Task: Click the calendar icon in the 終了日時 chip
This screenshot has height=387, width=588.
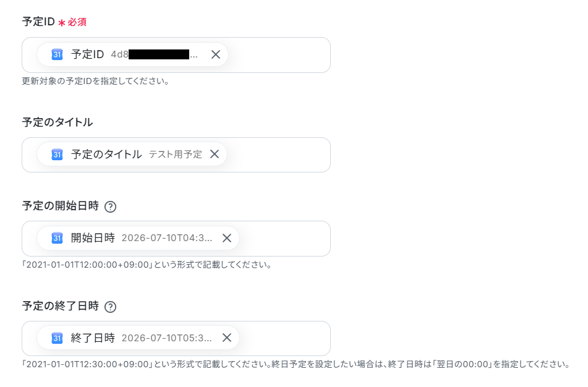Action: coord(57,338)
